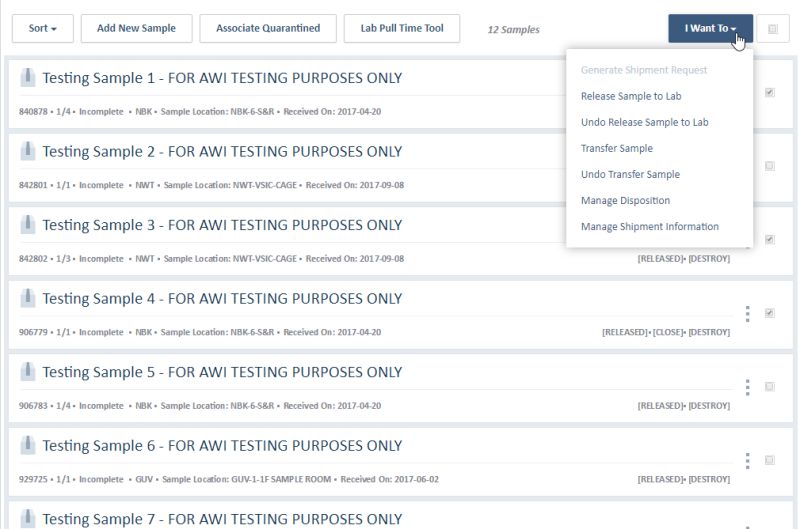800x529 pixels.
Task: Click the bottle icon for Testing Sample 7
Action: click(28, 518)
